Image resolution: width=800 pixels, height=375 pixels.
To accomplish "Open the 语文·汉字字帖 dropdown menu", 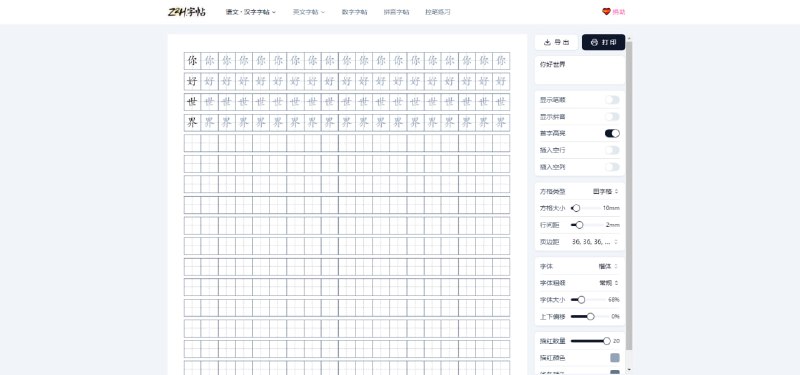I will click(x=251, y=12).
